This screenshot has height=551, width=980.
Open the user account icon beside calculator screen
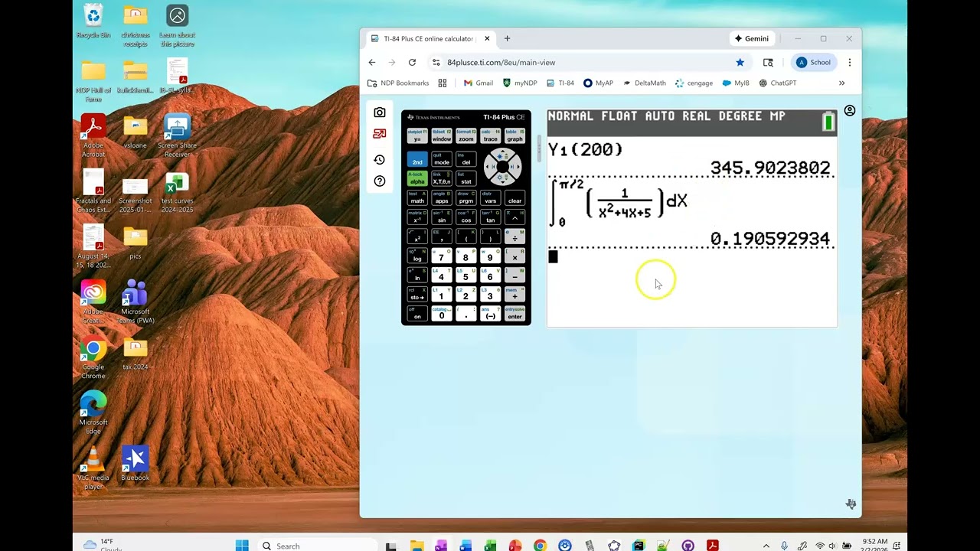(850, 111)
